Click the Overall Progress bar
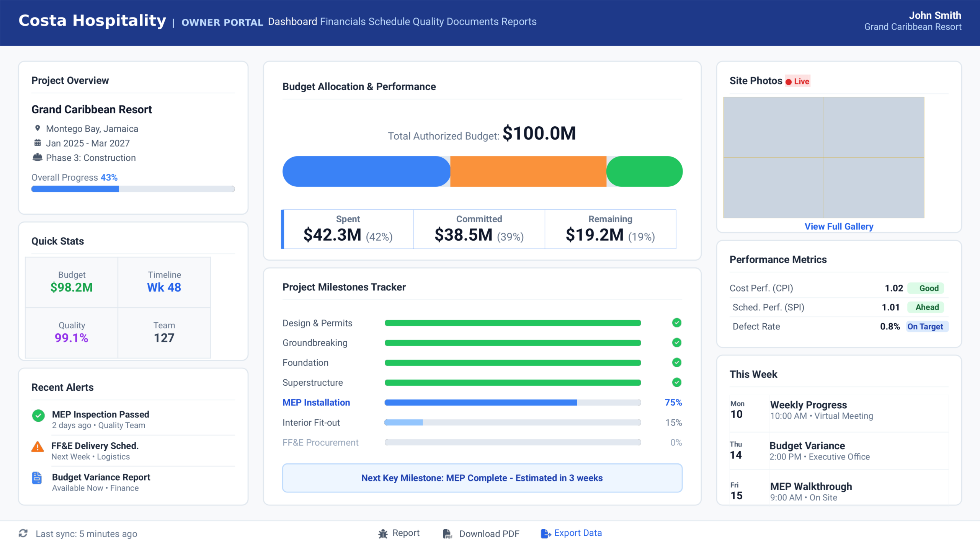The image size is (980, 551). point(133,189)
